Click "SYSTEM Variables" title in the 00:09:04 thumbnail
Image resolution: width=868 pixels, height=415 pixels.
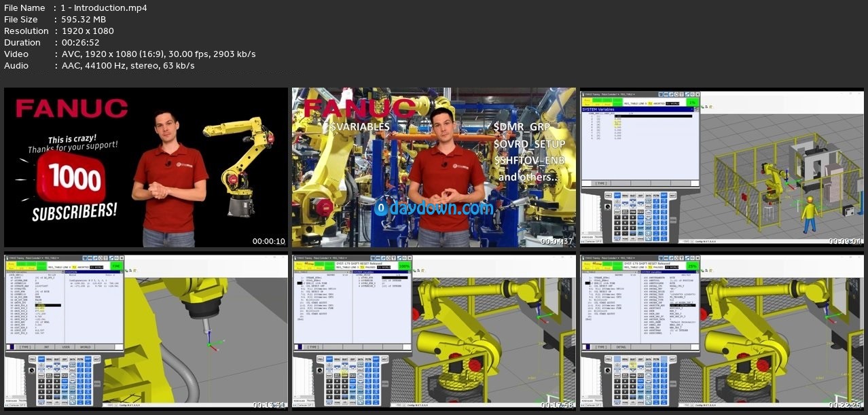600,109
